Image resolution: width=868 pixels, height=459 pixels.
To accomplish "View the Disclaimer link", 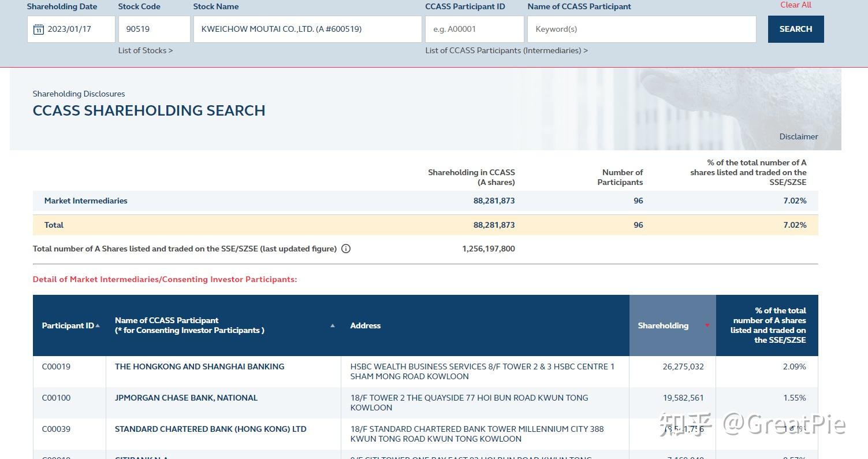I will click(x=799, y=136).
